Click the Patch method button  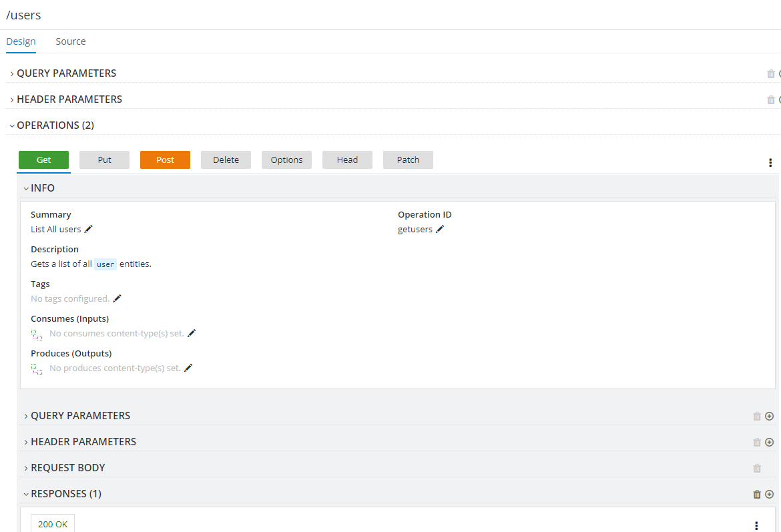(408, 160)
